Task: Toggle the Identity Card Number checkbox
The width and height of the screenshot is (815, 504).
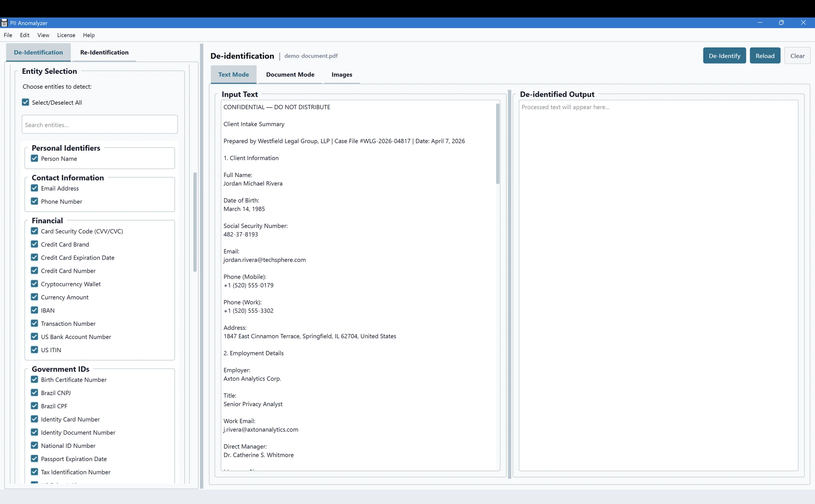Action: point(34,419)
